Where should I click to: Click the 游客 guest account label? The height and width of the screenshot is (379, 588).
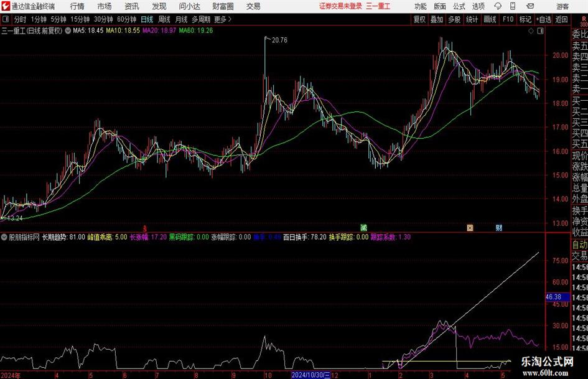pyautogui.click(x=562, y=6)
